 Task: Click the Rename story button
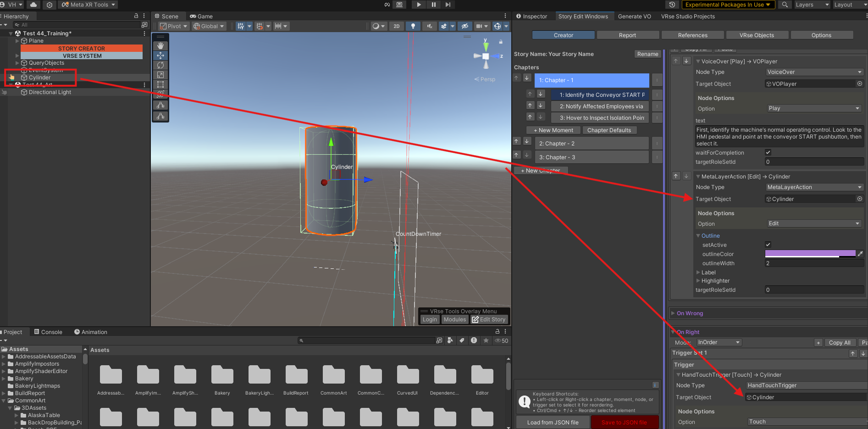(647, 54)
